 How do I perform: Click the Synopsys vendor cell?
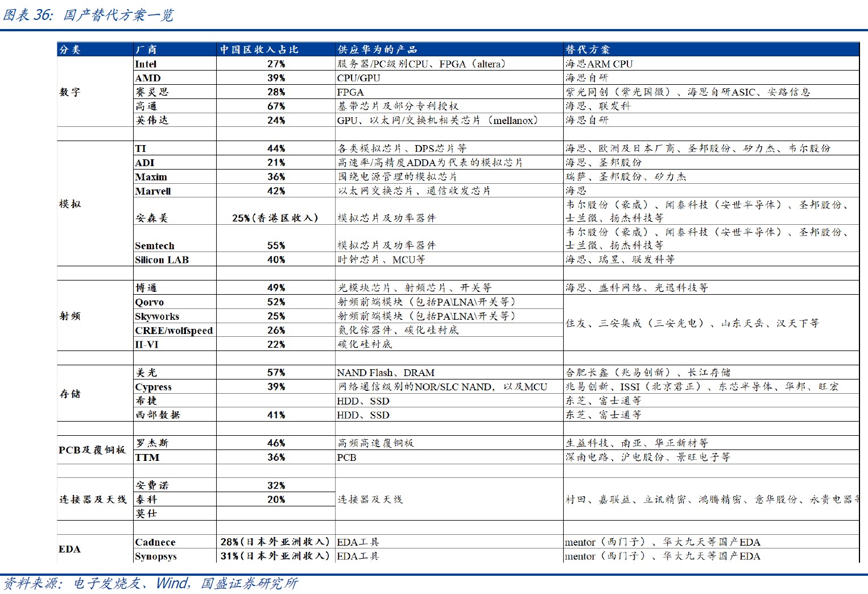tap(175, 556)
